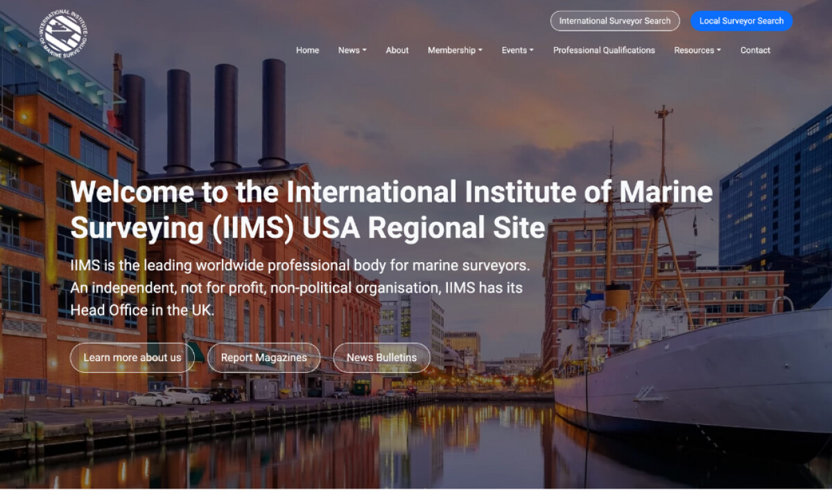Click the Welcome to IIMS headline
Viewport: 832px width, 504px height.
(x=391, y=209)
